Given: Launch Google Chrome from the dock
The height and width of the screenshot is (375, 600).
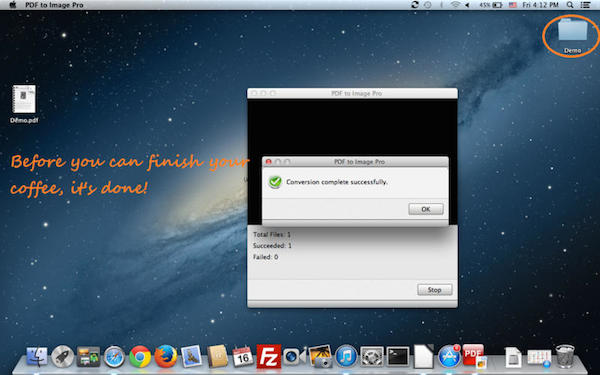Looking at the screenshot, I should (x=140, y=357).
